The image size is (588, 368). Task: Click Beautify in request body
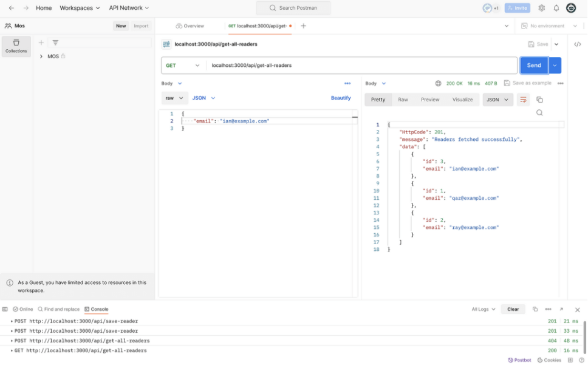[x=341, y=98]
